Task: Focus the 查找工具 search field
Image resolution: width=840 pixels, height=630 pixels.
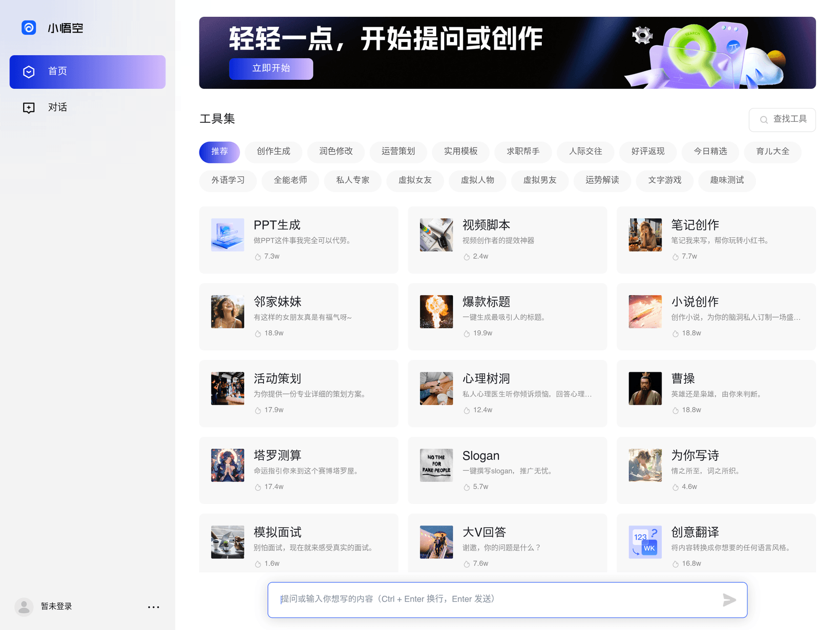Action: (x=782, y=120)
